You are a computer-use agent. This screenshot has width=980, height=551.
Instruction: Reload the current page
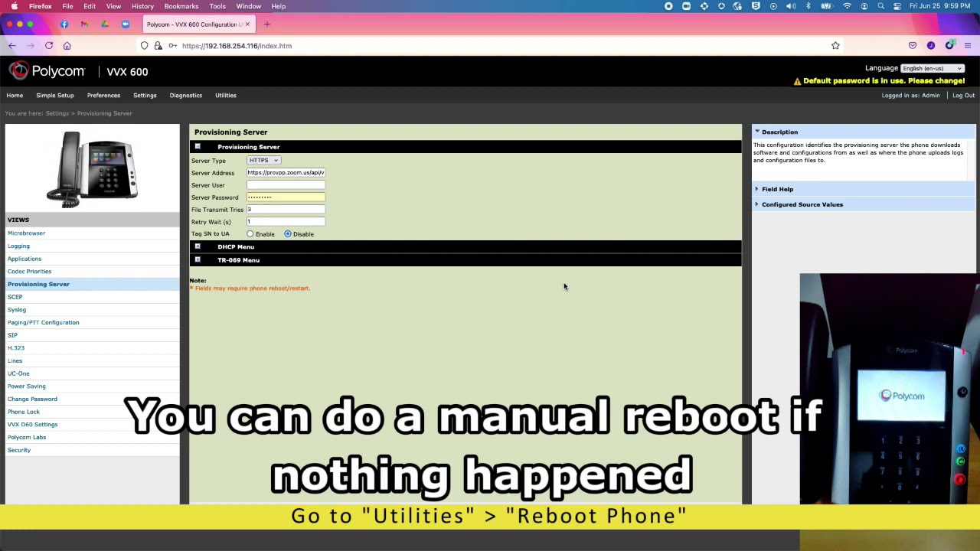click(x=49, y=46)
